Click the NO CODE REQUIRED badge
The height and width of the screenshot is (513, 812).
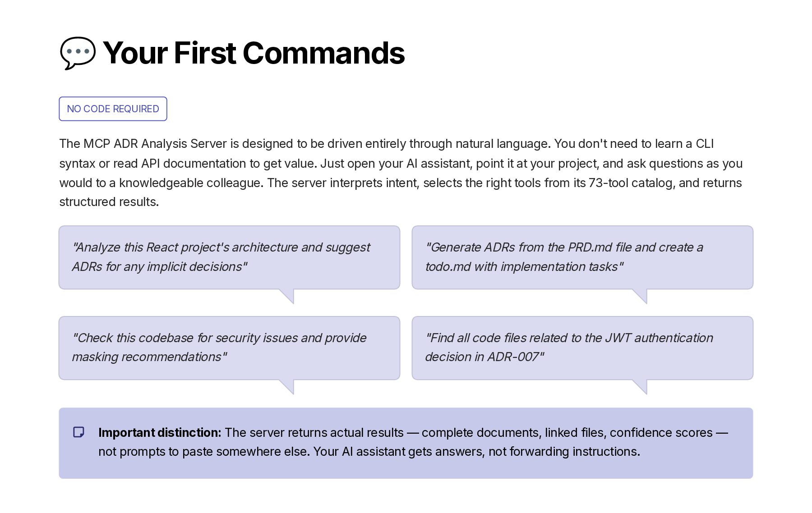tap(113, 109)
